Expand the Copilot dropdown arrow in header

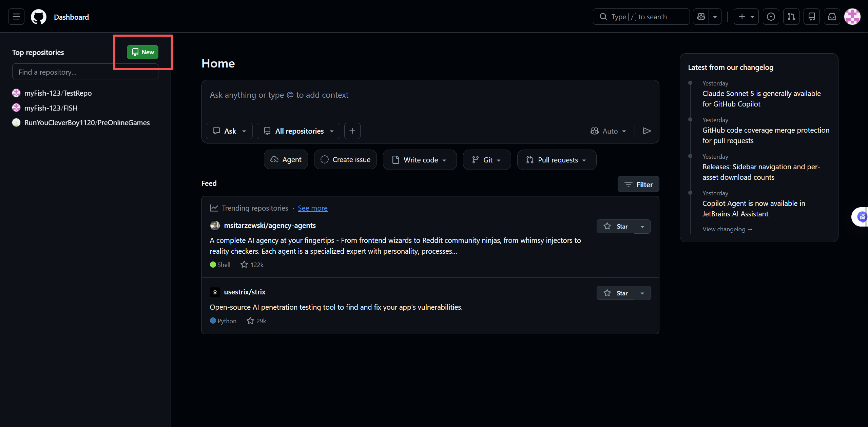[715, 17]
